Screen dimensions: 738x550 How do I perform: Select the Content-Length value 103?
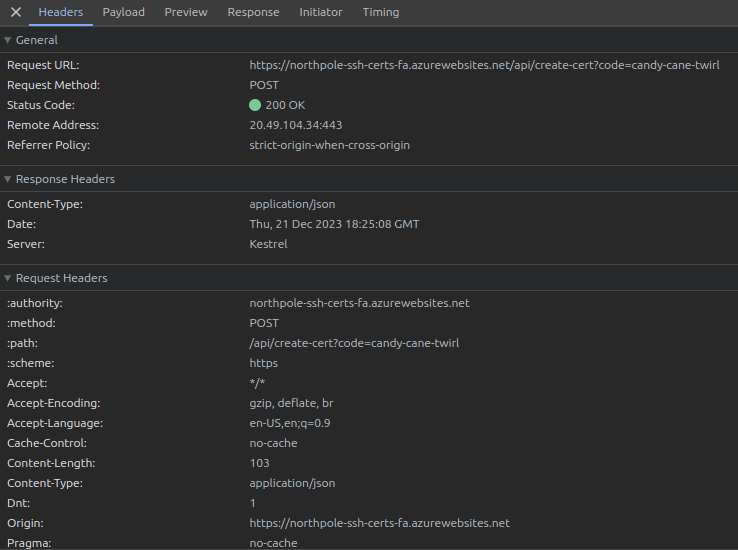point(259,463)
